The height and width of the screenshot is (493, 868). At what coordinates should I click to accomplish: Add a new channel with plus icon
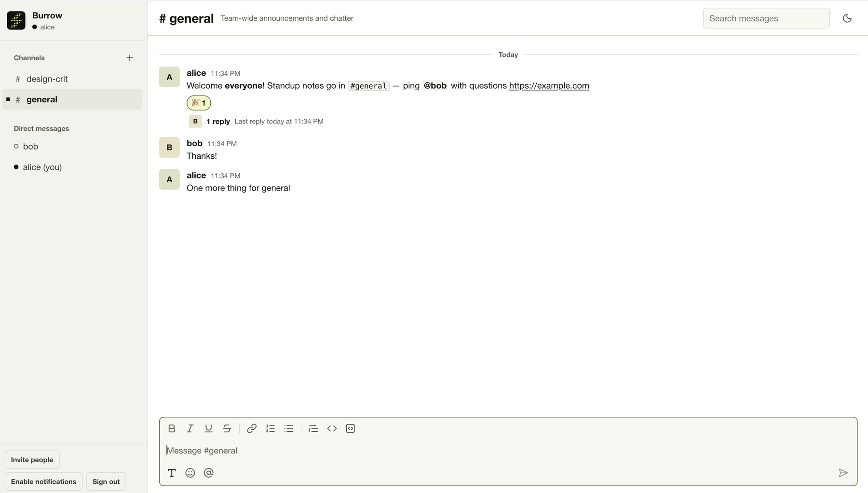click(130, 58)
